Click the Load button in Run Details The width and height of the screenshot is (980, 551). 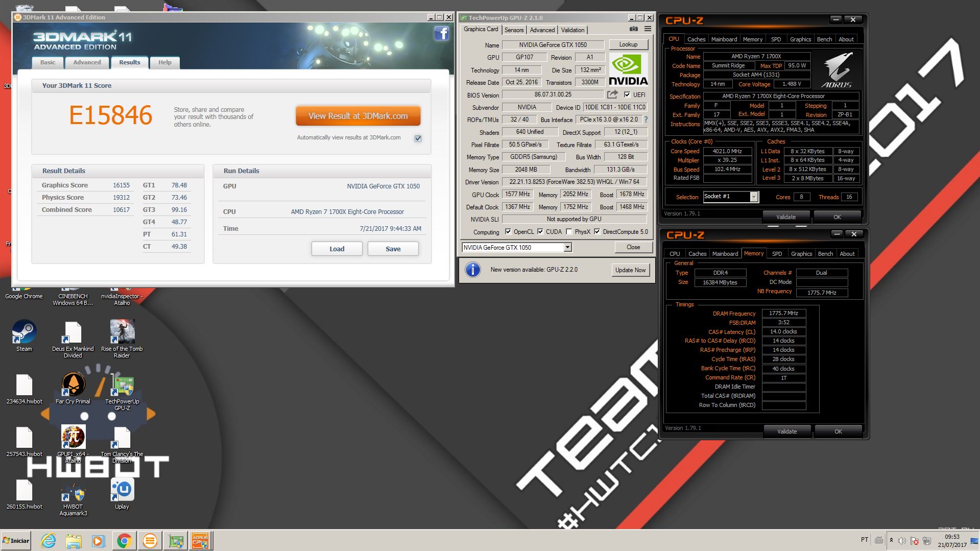[x=337, y=249]
